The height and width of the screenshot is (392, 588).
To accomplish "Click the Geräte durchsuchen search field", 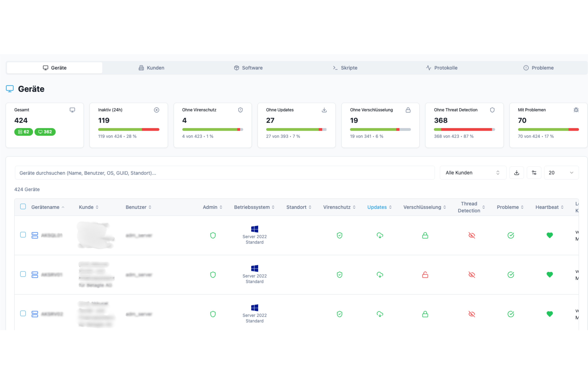I will 225,173.
